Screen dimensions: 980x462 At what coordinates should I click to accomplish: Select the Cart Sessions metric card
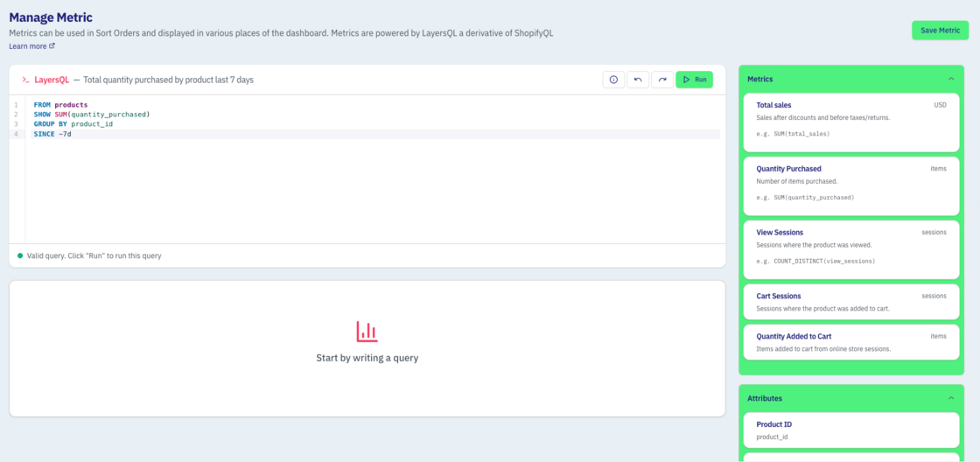[x=851, y=301]
